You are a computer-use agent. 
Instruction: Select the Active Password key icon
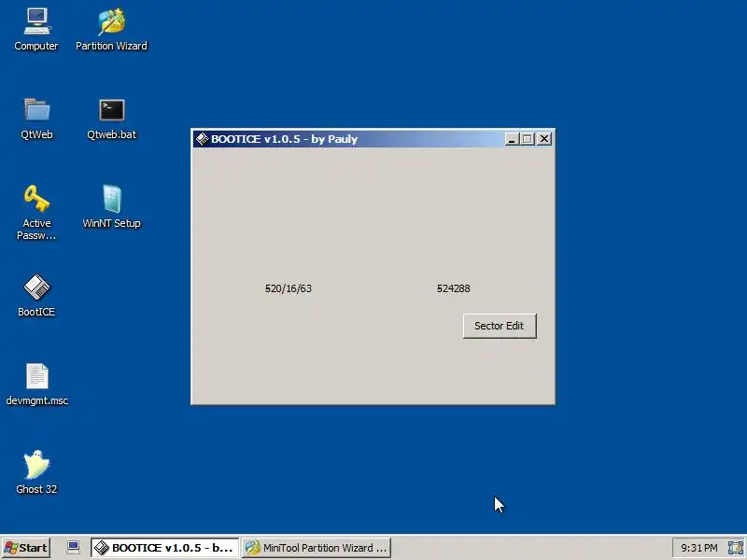36,213
